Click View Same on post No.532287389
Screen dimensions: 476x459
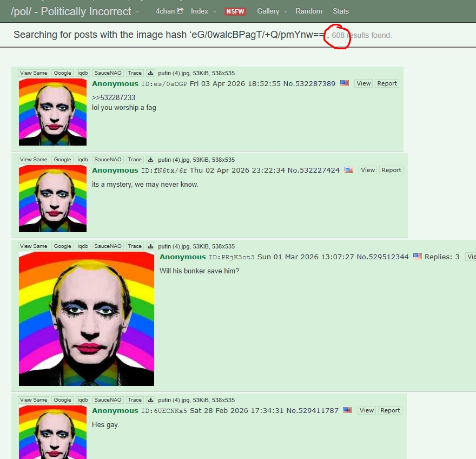coord(34,73)
